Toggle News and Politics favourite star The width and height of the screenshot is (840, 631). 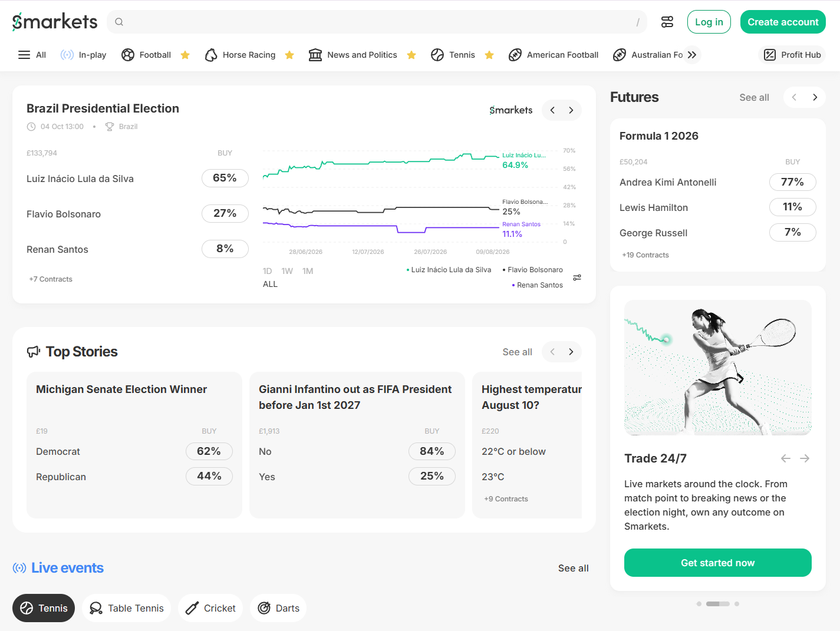411,55
